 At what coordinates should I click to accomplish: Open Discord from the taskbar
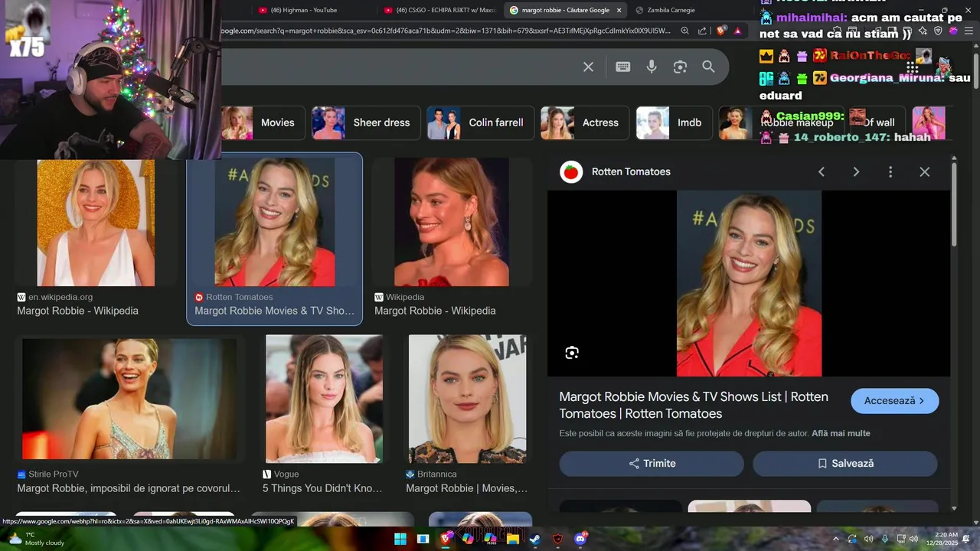(x=580, y=539)
